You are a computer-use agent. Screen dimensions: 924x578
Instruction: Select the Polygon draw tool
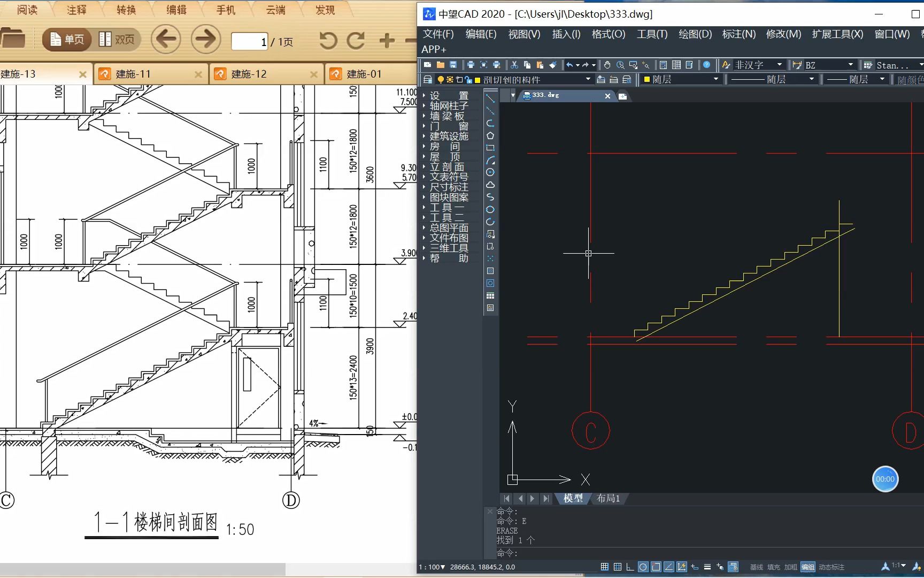point(490,135)
